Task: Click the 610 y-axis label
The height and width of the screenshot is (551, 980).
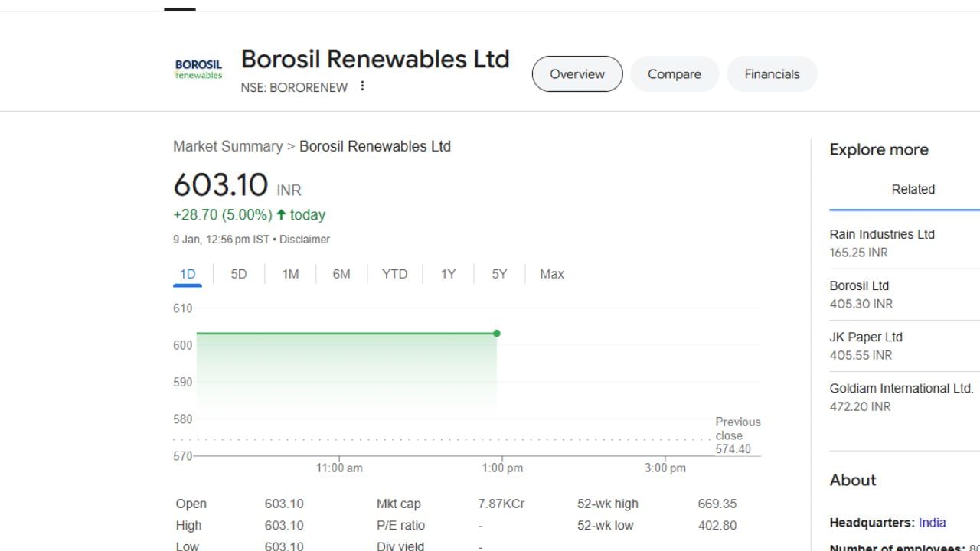Action: 183,308
